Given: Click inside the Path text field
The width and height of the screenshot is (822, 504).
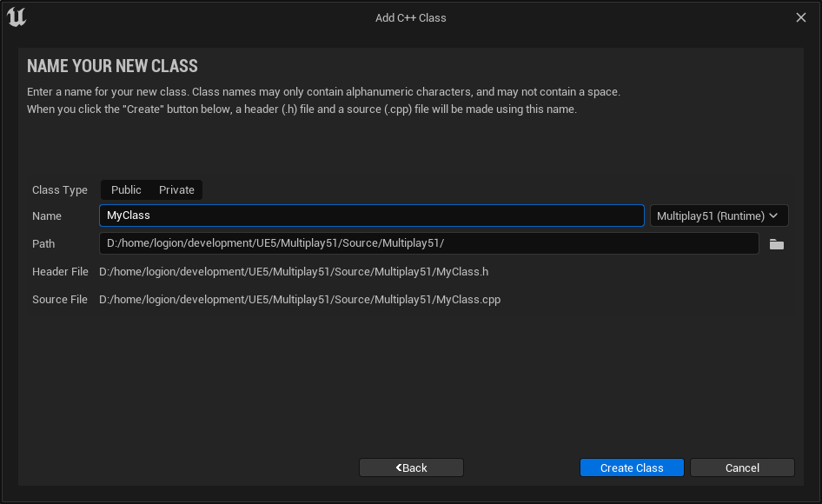Looking at the screenshot, I should pyautogui.click(x=428, y=243).
